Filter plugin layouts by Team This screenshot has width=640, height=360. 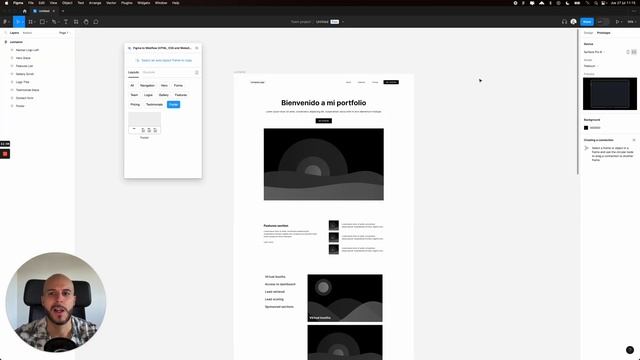point(134,95)
